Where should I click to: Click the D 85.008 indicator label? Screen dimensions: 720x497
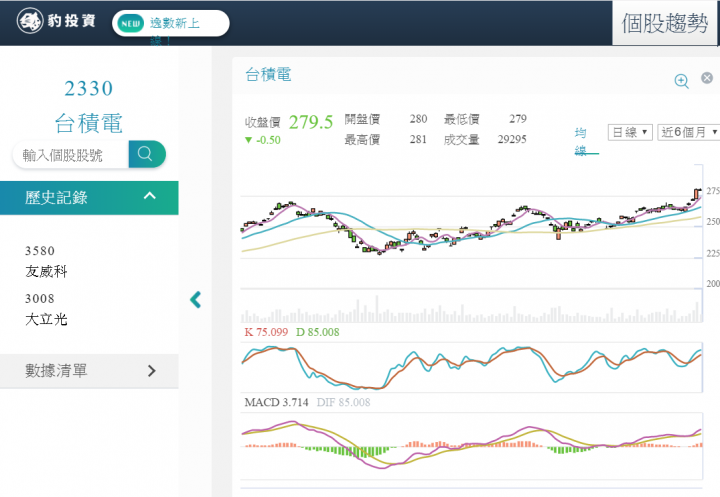pyautogui.click(x=318, y=332)
